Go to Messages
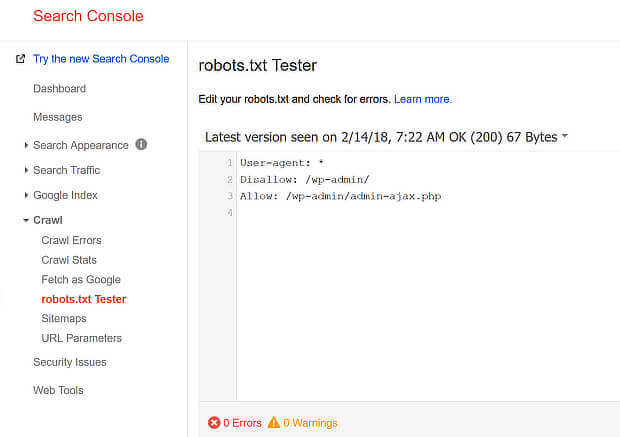The width and height of the screenshot is (620, 437). pos(57,117)
